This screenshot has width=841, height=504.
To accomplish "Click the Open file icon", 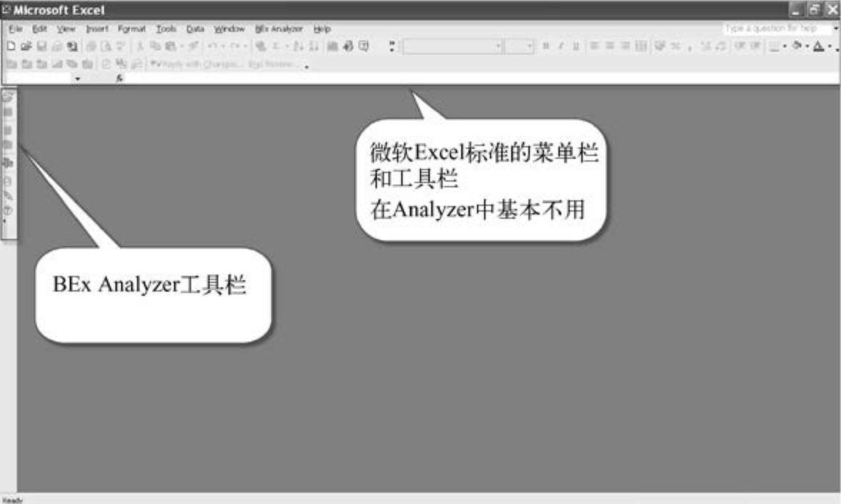I will pyautogui.click(x=26, y=46).
